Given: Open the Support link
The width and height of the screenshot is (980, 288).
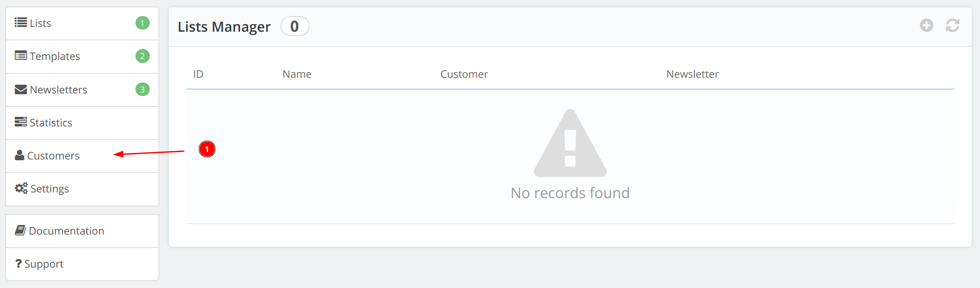Looking at the screenshot, I should pos(44,264).
